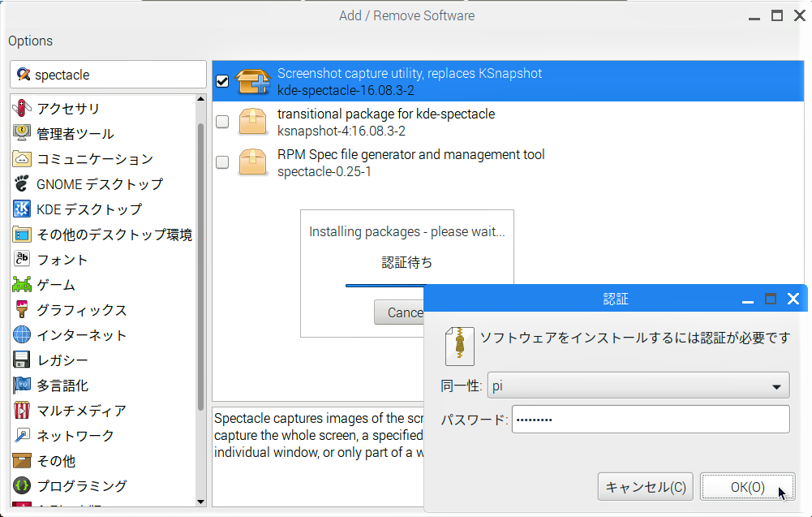812x517 pixels.
Task: Click the インターネット globe icon
Action: pyautogui.click(x=22, y=334)
